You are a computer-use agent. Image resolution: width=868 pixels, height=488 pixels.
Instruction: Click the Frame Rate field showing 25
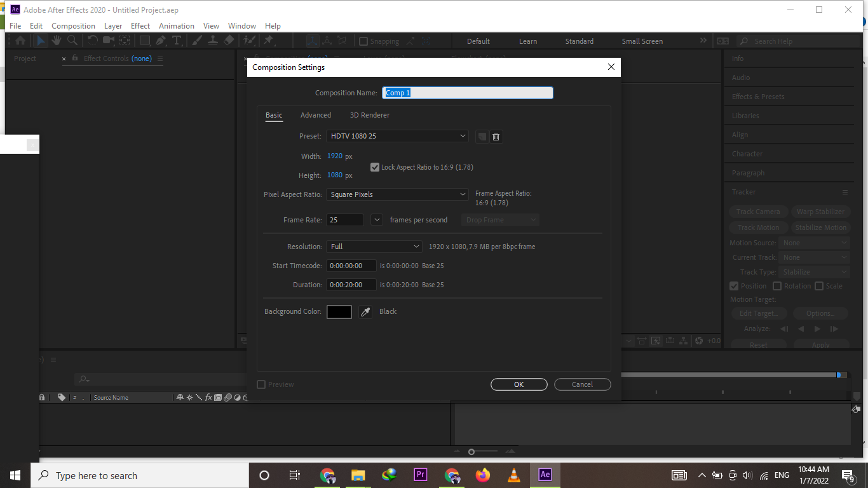[345, 220]
